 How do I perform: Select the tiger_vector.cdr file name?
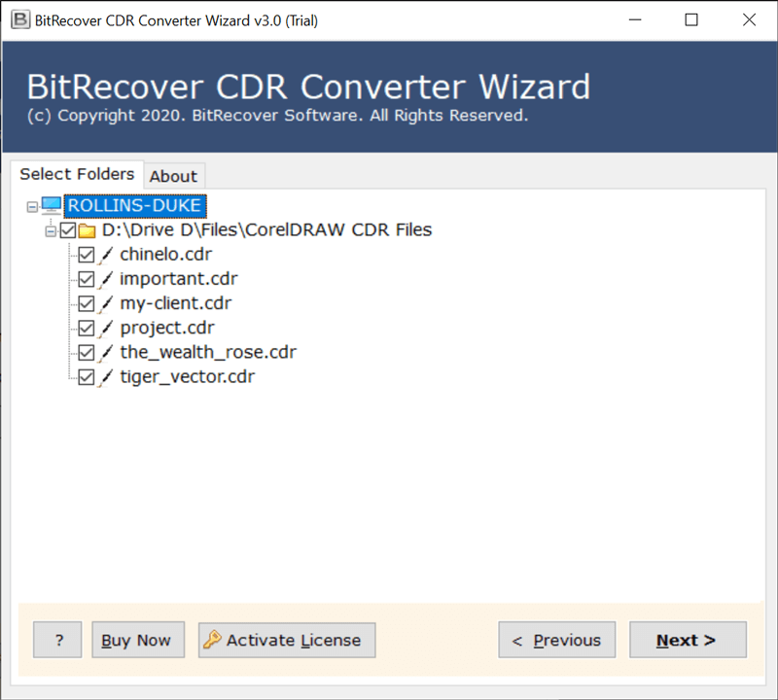point(187,376)
